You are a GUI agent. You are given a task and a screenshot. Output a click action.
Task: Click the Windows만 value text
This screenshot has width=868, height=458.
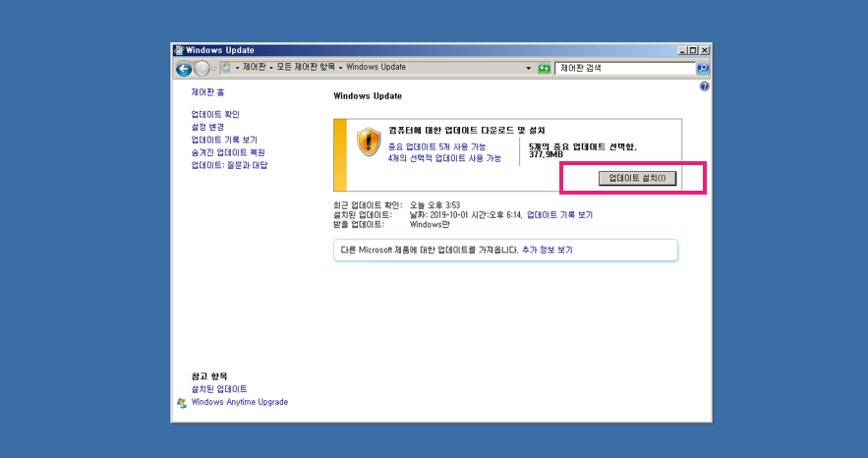[430, 224]
